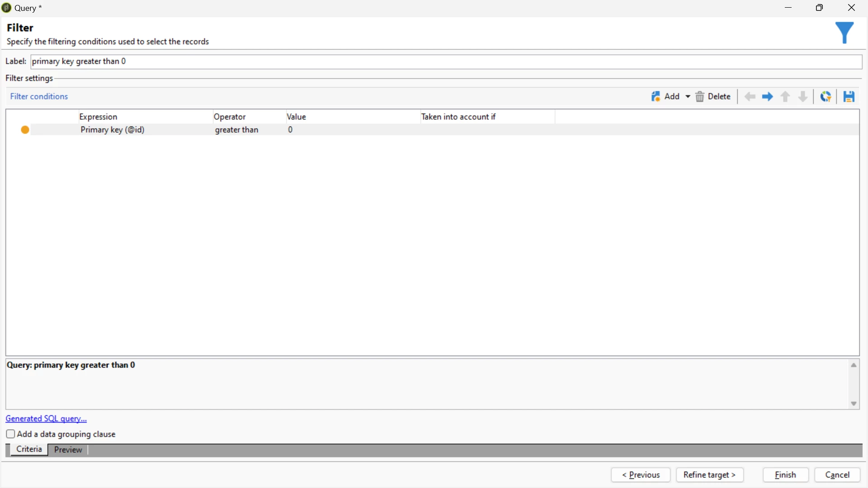Select the Criteria tab
The image size is (868, 488).
[x=29, y=450]
